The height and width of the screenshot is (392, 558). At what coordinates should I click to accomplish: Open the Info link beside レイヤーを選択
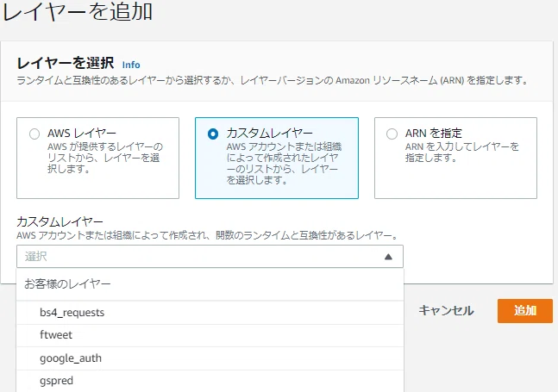(131, 65)
